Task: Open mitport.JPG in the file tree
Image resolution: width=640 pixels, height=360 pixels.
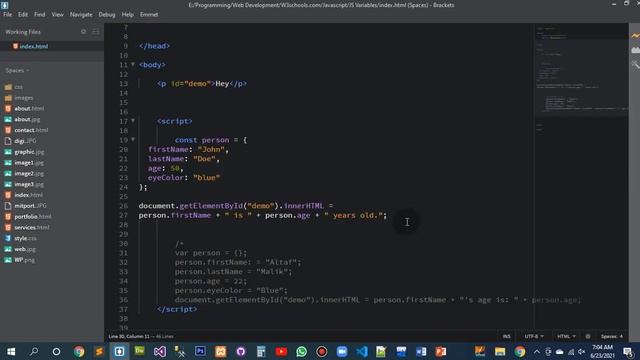Action: pos(30,206)
